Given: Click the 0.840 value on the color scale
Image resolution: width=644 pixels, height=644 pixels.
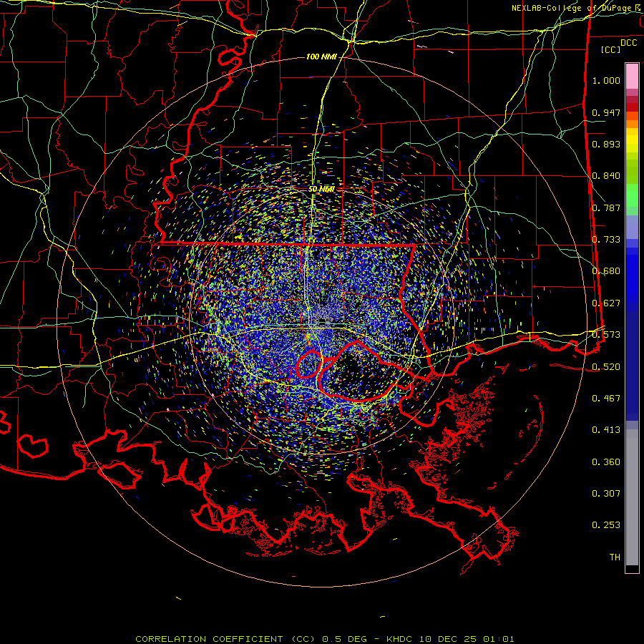Looking at the screenshot, I should 606,176.
